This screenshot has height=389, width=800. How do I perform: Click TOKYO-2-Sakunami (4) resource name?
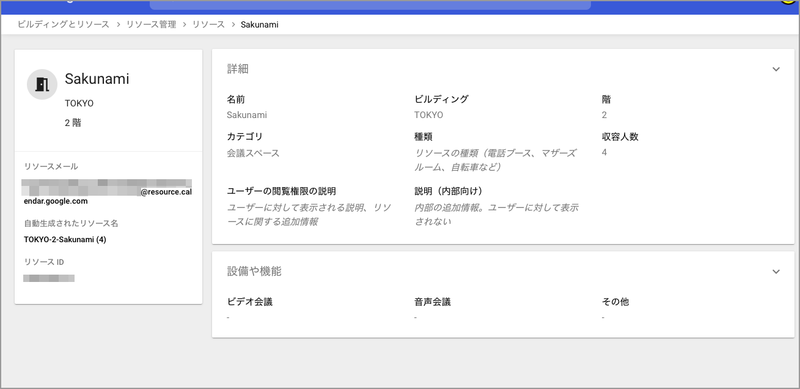pyautogui.click(x=65, y=239)
